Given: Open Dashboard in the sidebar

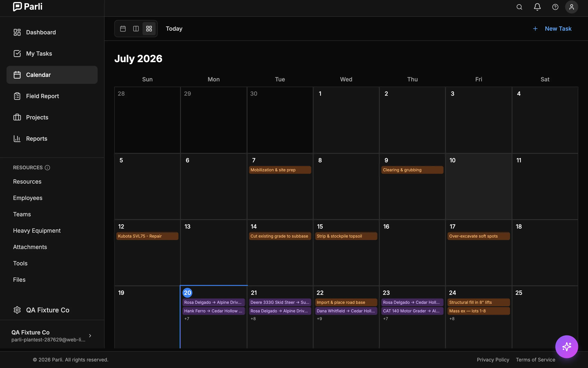Looking at the screenshot, I should coord(52,32).
